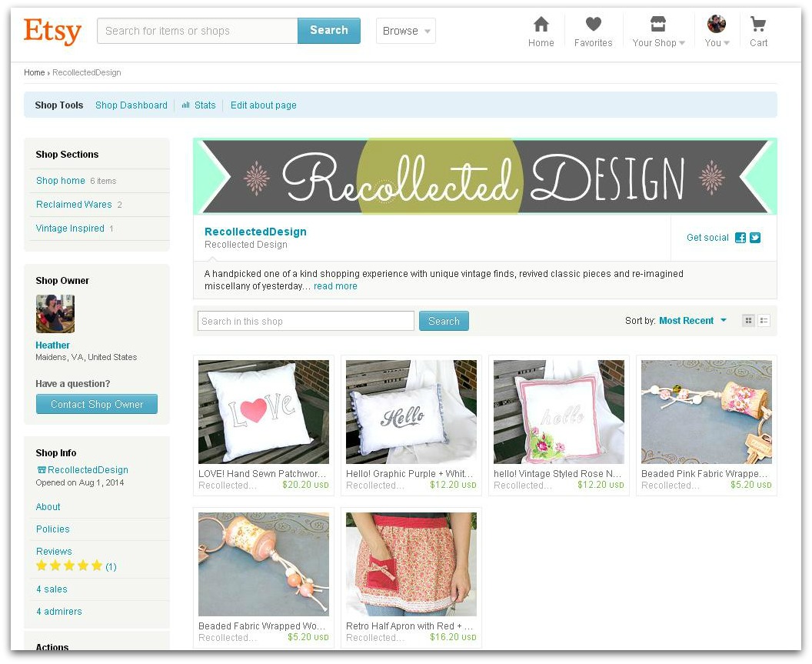Switch to grid view layout
Viewport: 812px width, 664px height.
[748, 321]
